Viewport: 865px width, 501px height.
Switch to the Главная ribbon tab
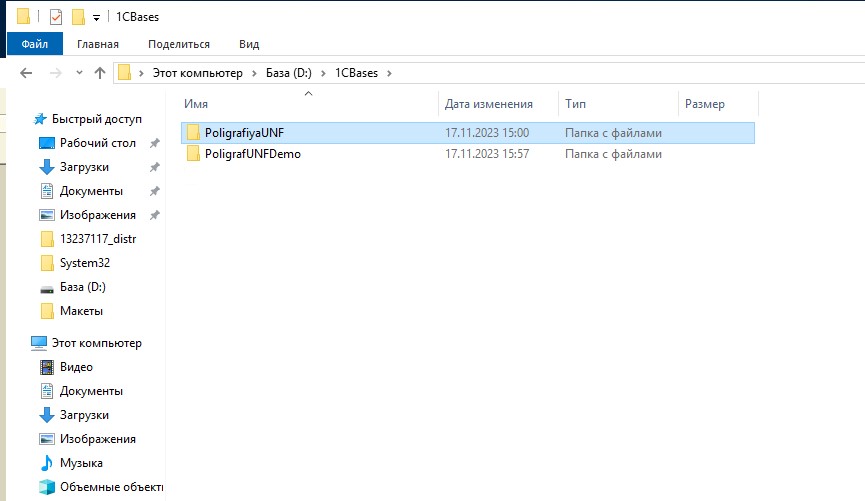coord(98,44)
